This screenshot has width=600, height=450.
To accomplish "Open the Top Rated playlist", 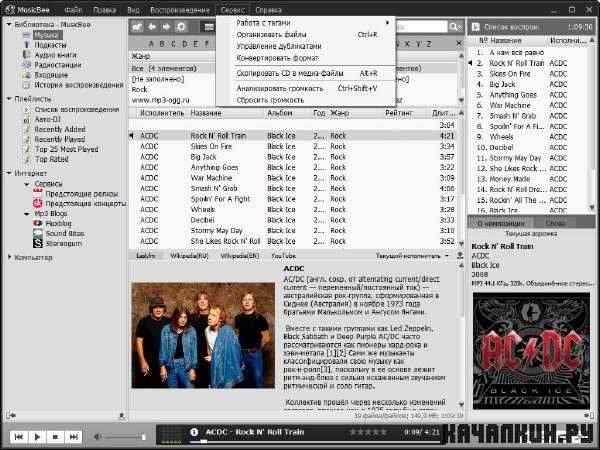I will click(52, 159).
